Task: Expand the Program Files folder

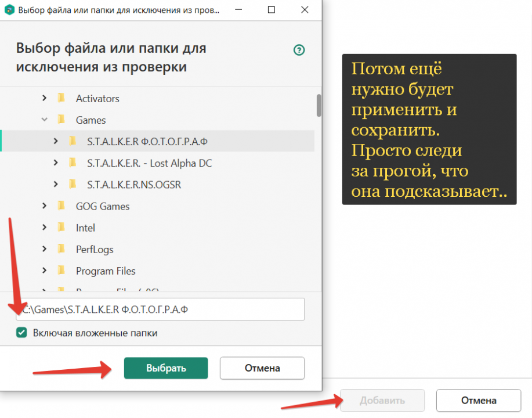Action: point(45,271)
